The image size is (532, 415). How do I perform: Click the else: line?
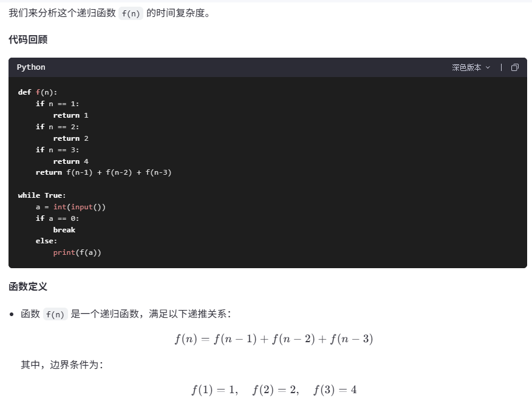tap(47, 241)
